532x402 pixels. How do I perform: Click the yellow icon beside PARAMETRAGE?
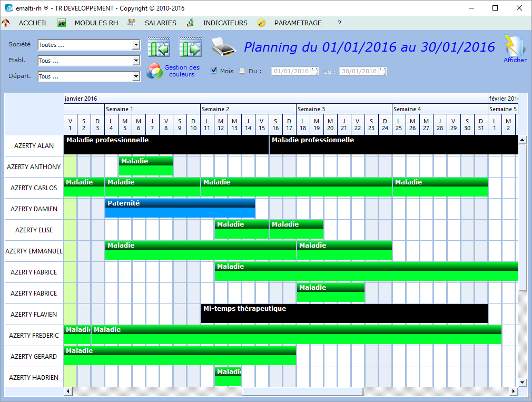261,23
